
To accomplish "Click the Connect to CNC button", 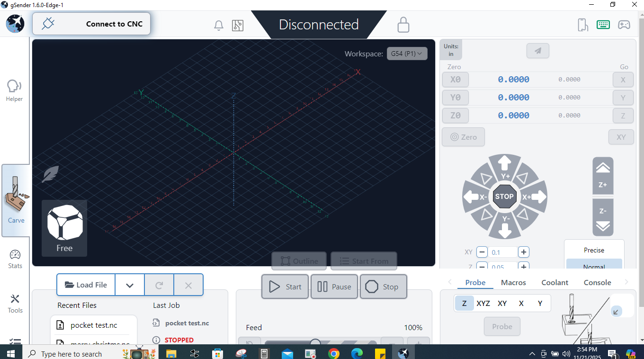I will click(x=91, y=24).
